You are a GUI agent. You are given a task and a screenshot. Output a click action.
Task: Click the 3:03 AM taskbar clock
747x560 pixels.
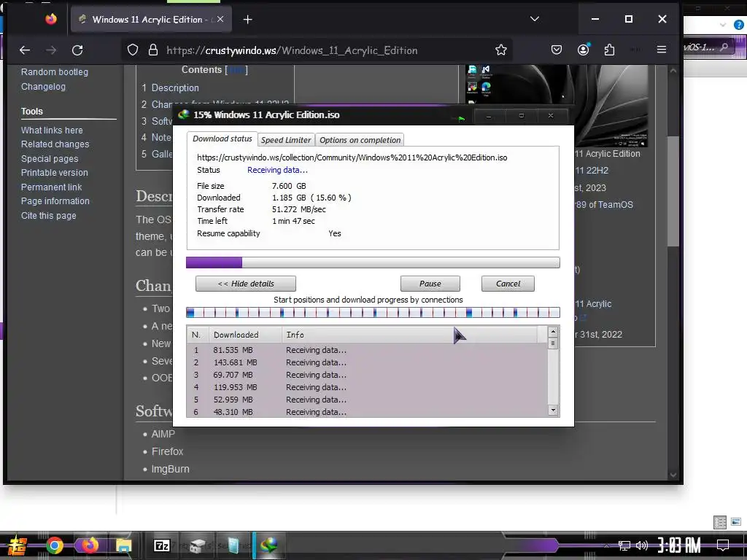tap(679, 545)
